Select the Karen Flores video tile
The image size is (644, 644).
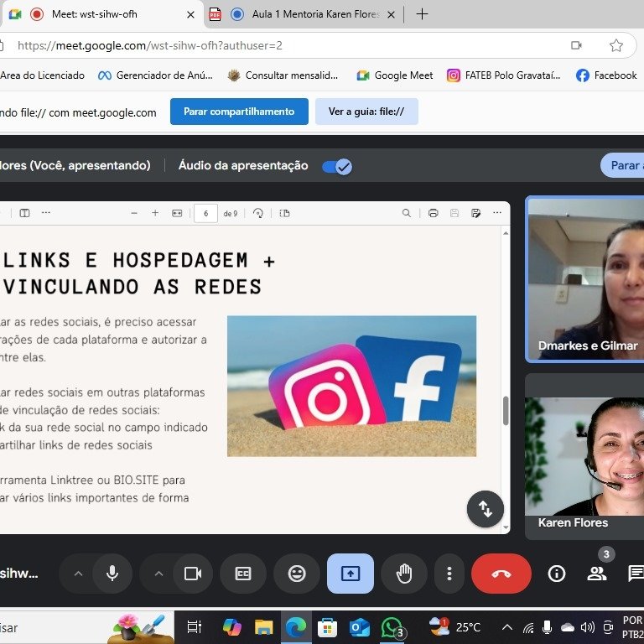click(584, 457)
